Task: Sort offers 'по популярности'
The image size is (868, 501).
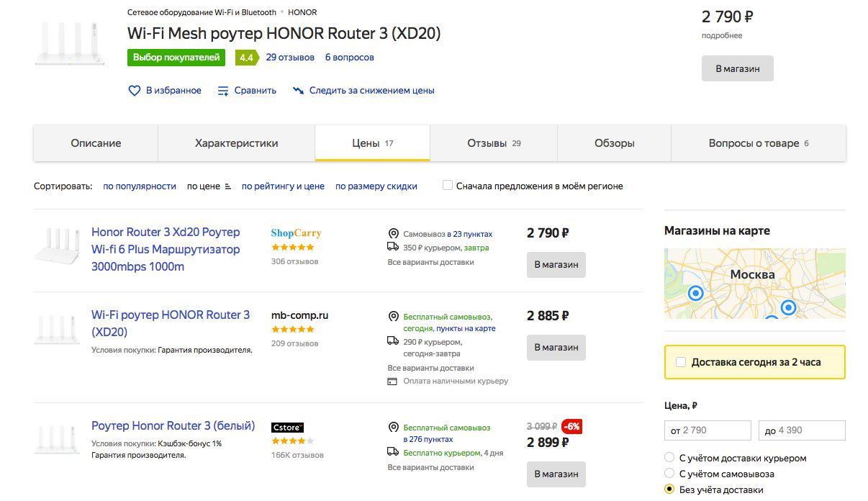Action: point(140,186)
